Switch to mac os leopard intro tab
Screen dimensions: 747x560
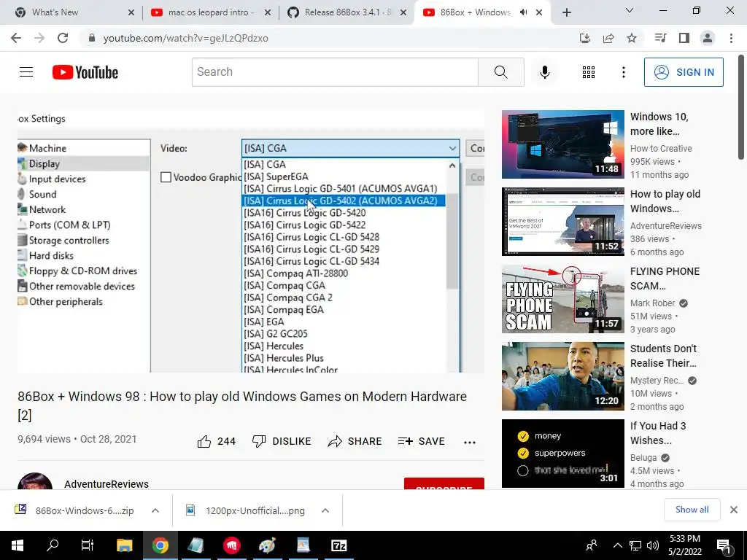point(211,12)
